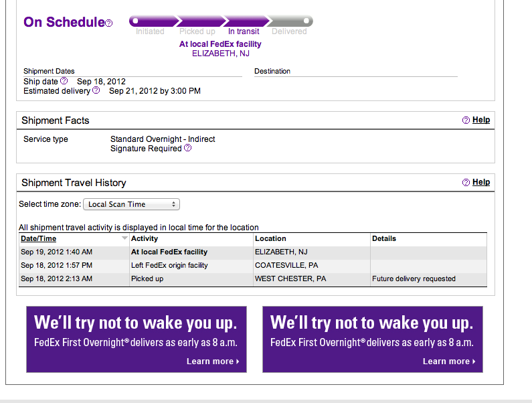Click the right FedEx First Overnight banner
Screen dimensions: 532x403
pos(373,339)
